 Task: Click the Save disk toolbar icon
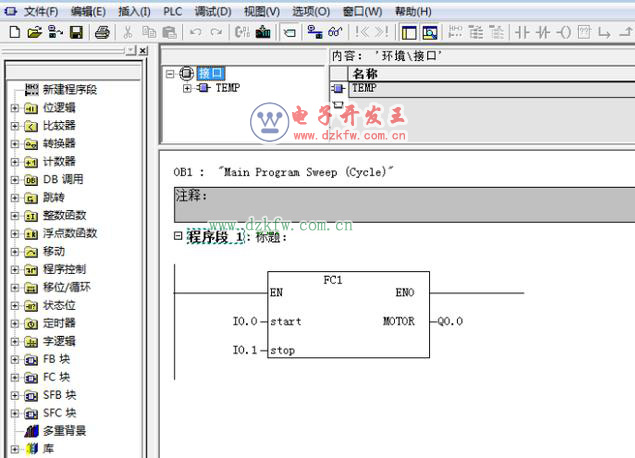76,33
